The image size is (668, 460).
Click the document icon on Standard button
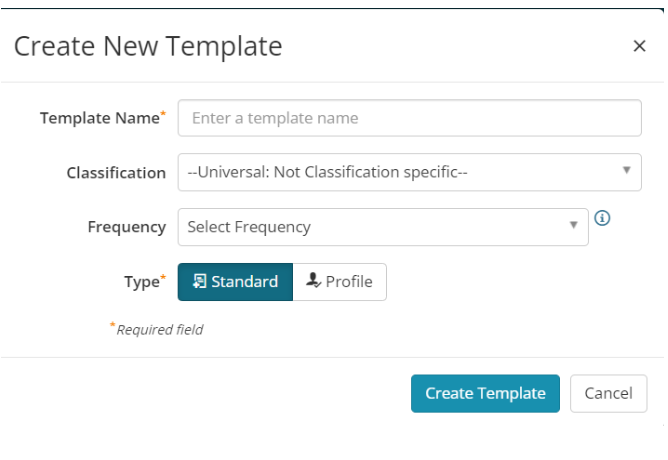[x=199, y=282]
